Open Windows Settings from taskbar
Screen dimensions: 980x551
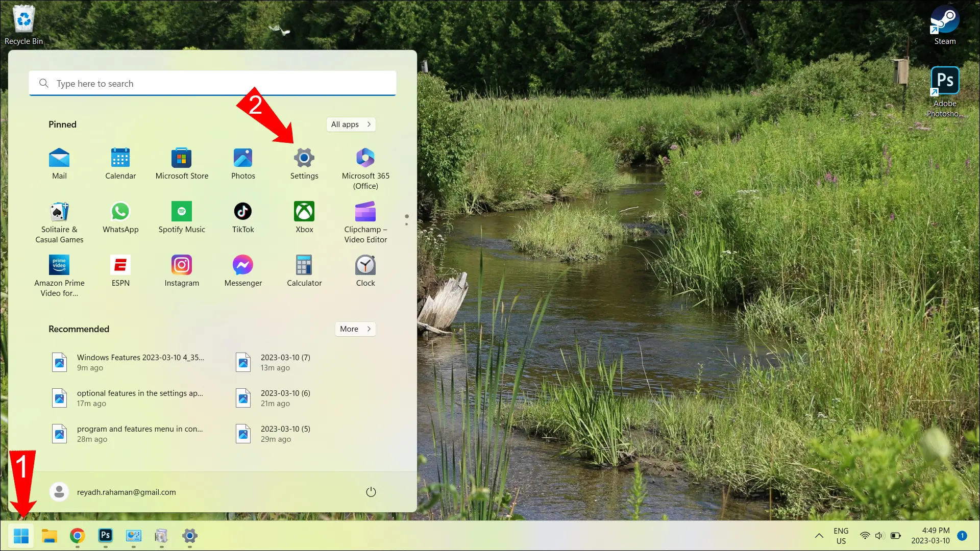189,536
